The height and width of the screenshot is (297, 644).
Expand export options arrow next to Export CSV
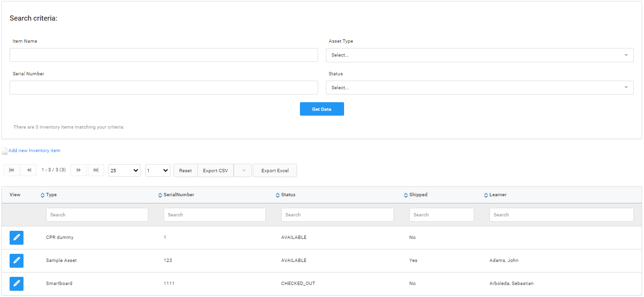(243, 170)
